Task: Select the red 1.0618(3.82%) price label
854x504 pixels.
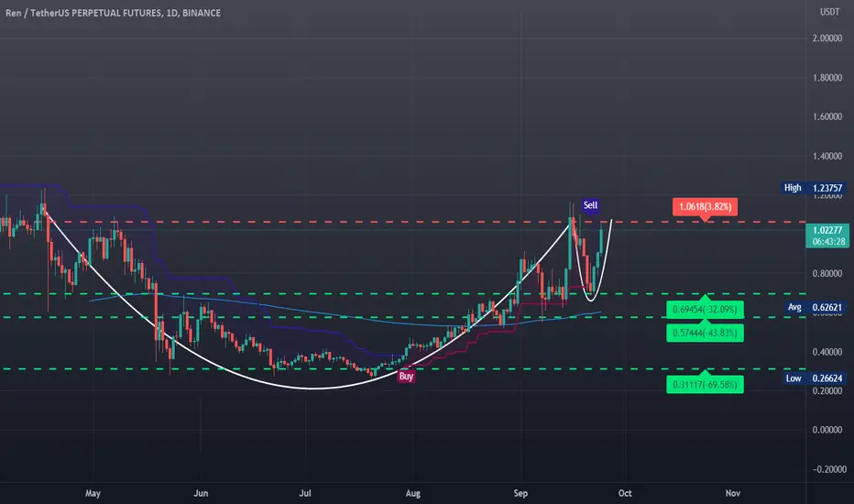Action: tap(705, 206)
